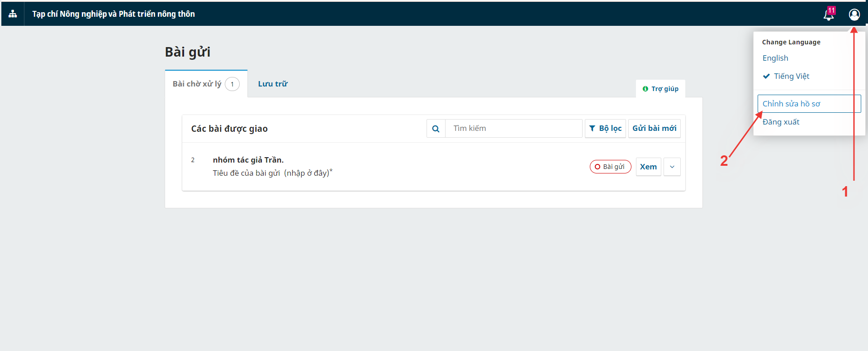
Task: Open the user profile avatar menu
Action: click(x=854, y=14)
